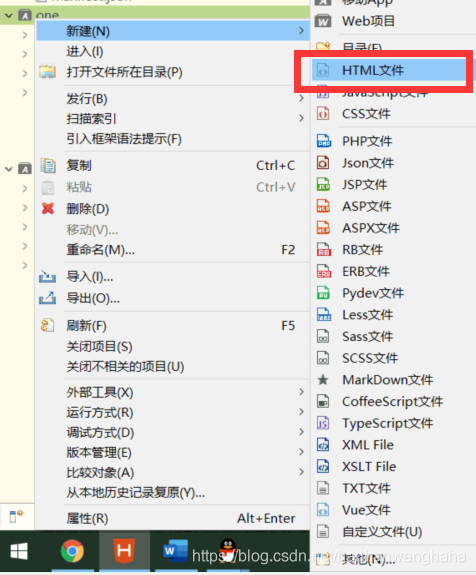Click 从本地历史记录复原(Y)...

click(135, 492)
